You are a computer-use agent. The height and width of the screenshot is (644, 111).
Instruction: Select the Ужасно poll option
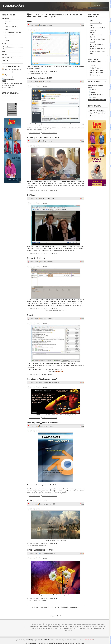pos(90,97)
